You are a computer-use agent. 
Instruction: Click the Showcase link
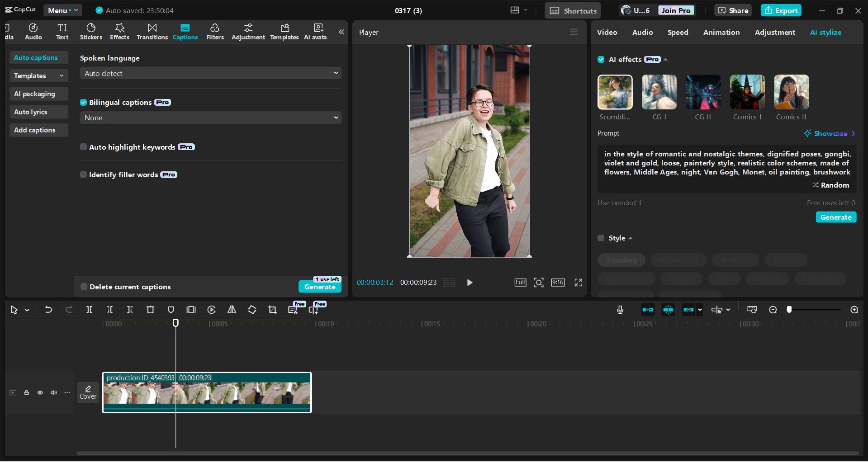coord(830,133)
